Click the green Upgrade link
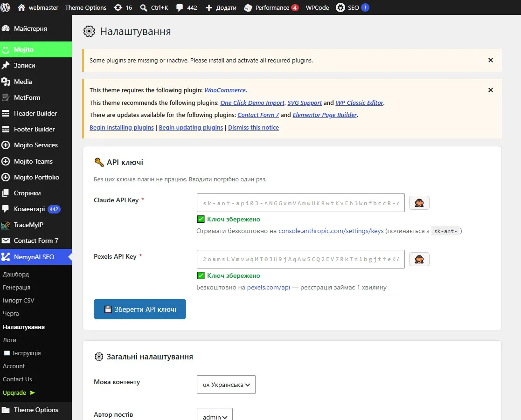Viewport: 521px width, 420px height. pos(19,392)
